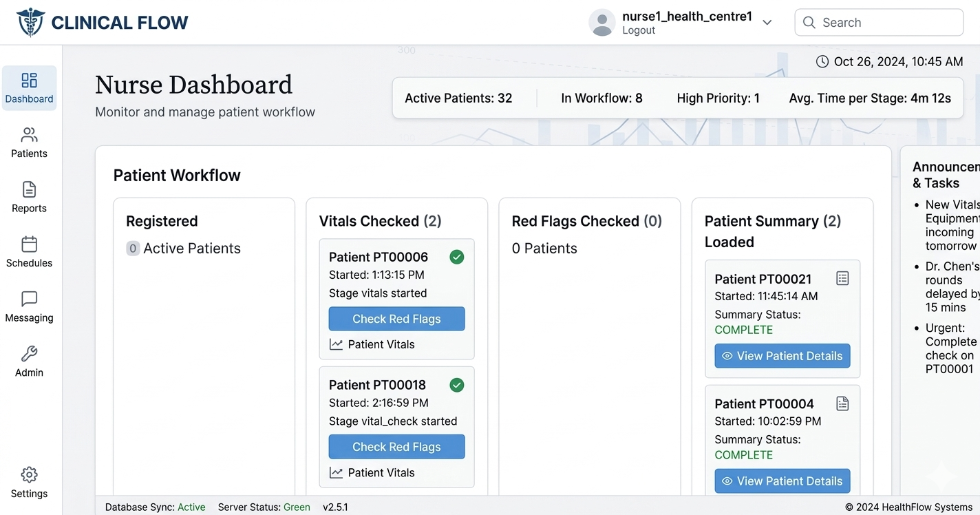Click into the Search field

(888, 22)
